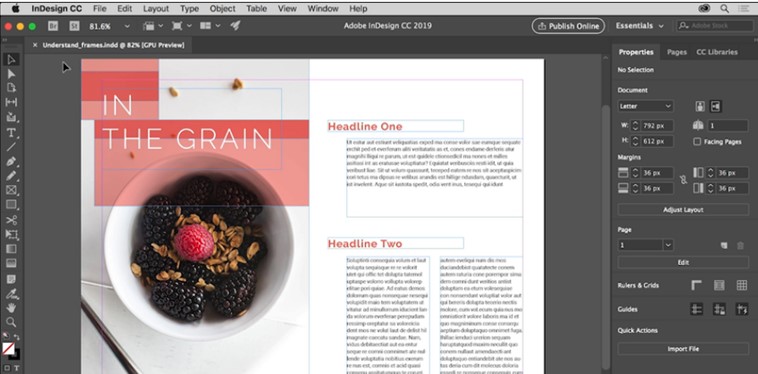Create a new page in Properties panel
758x374 pixels.
tap(724, 245)
